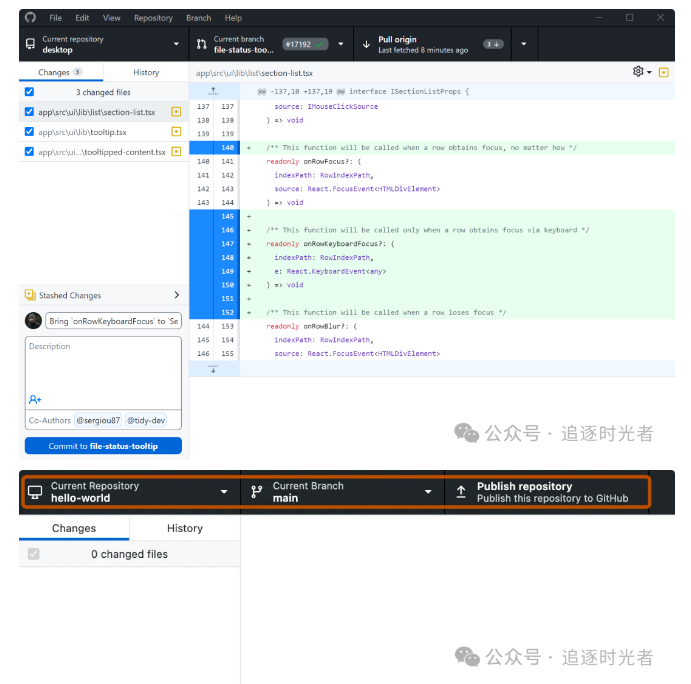Image resolution: width=691 pixels, height=684 pixels.
Task: Toggle selection of added line 152
Action: [215, 312]
